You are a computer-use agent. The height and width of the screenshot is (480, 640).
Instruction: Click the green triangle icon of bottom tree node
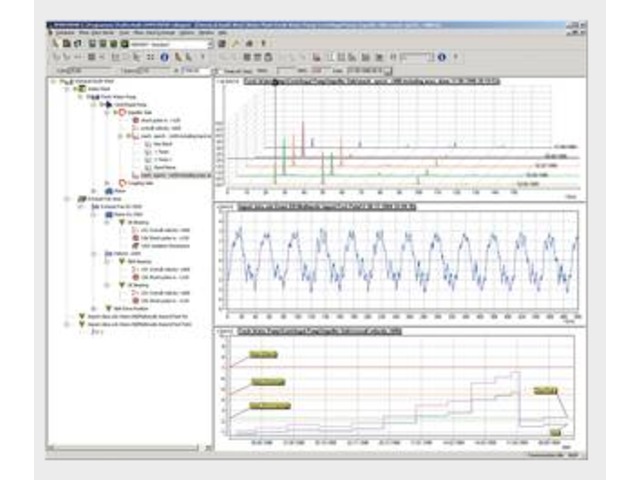tap(82, 326)
